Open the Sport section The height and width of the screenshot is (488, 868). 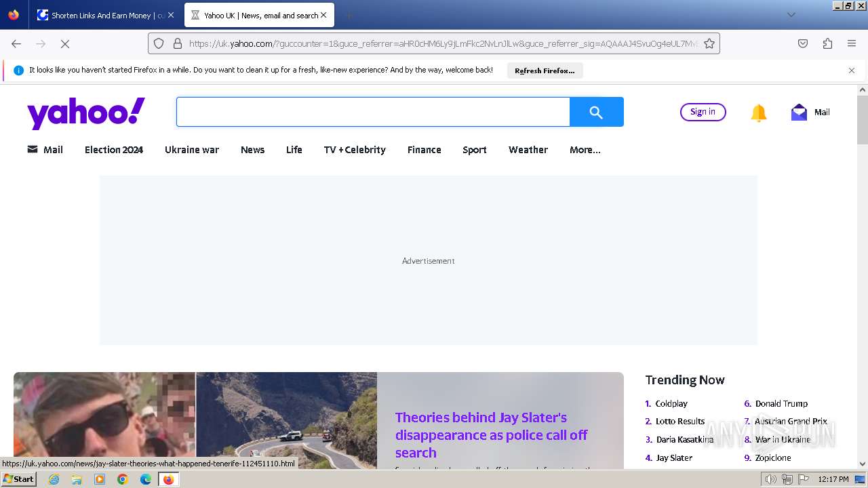pos(475,150)
